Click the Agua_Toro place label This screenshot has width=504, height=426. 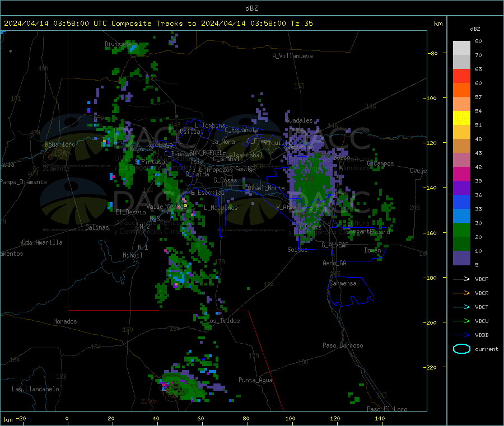pos(60,144)
